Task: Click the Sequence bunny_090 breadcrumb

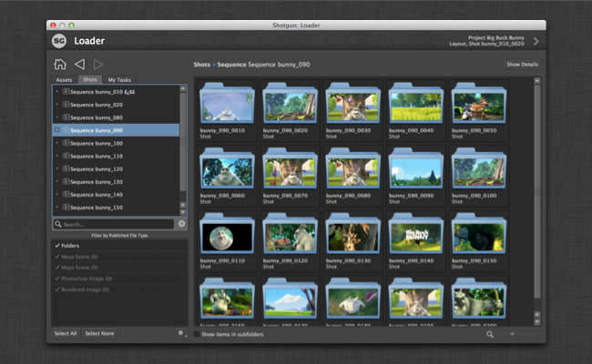Action: coord(263,65)
